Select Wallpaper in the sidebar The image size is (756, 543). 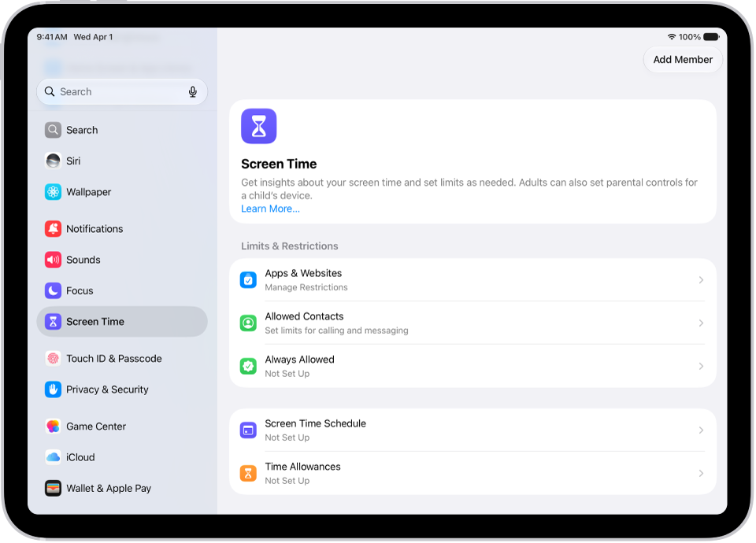tap(122, 192)
